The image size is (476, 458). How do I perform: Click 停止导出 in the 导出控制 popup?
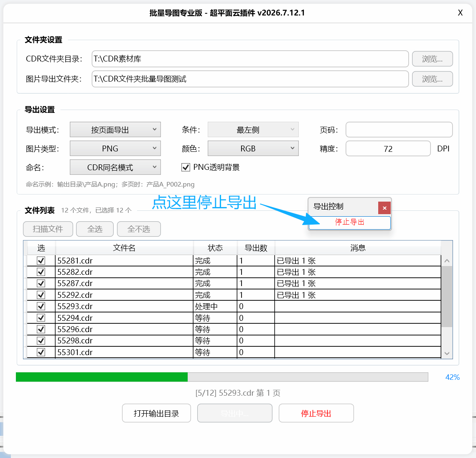(x=349, y=222)
